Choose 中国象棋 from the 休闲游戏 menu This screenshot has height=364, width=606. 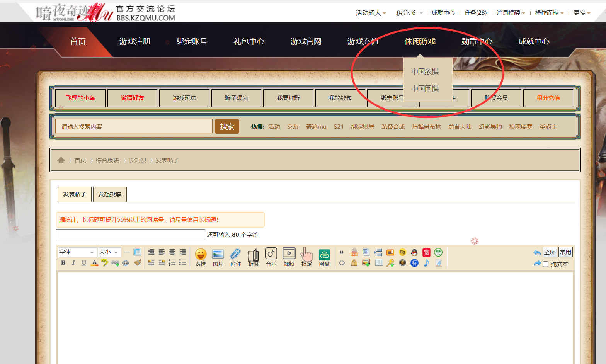click(x=425, y=71)
